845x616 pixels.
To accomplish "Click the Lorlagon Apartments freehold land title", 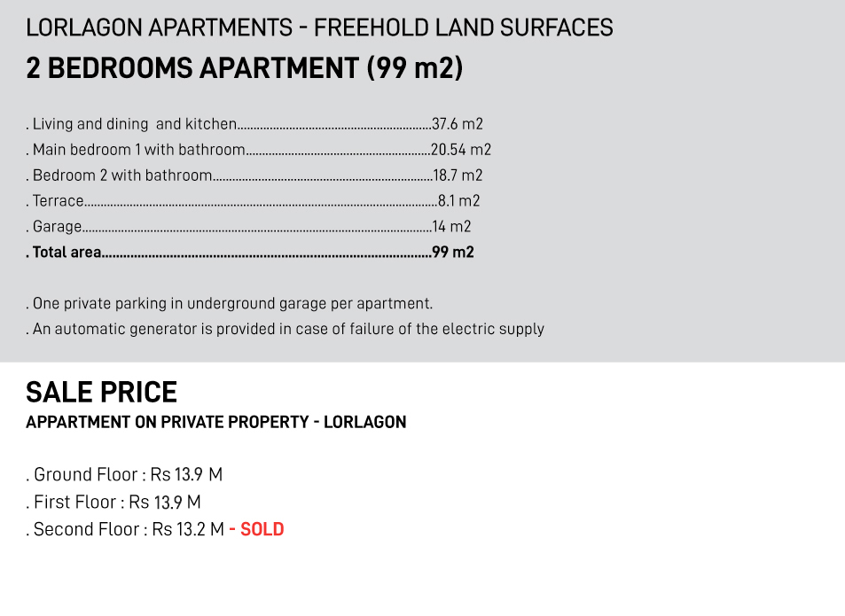I will pyautogui.click(x=319, y=27).
